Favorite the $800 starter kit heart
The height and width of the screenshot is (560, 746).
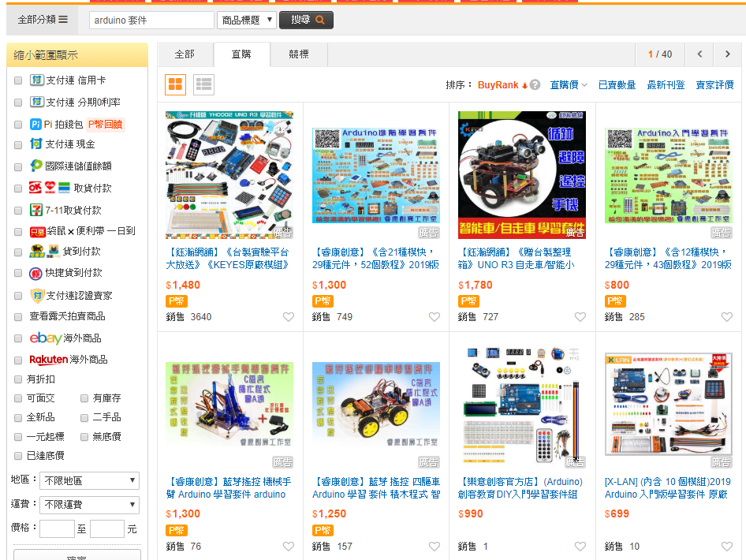pos(726,317)
